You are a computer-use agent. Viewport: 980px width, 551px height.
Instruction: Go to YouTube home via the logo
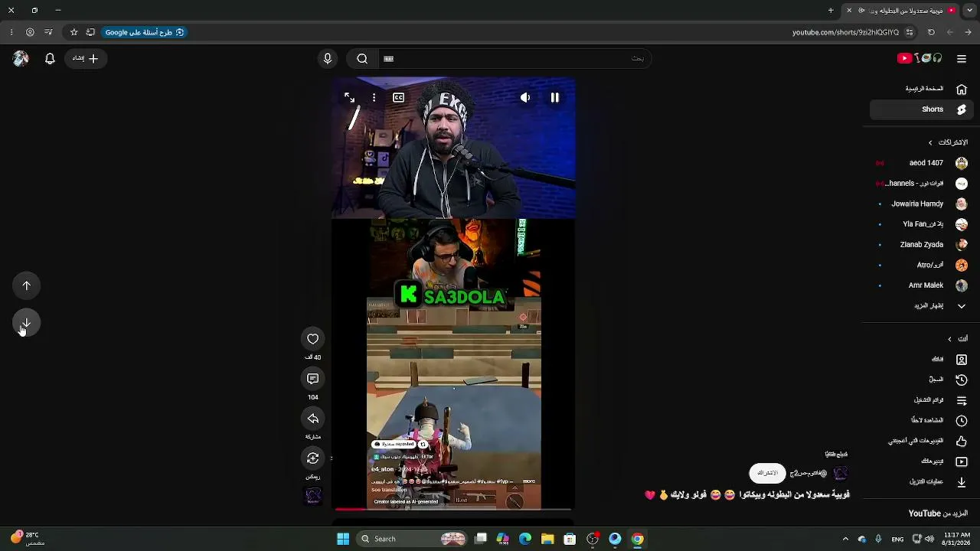coord(919,58)
